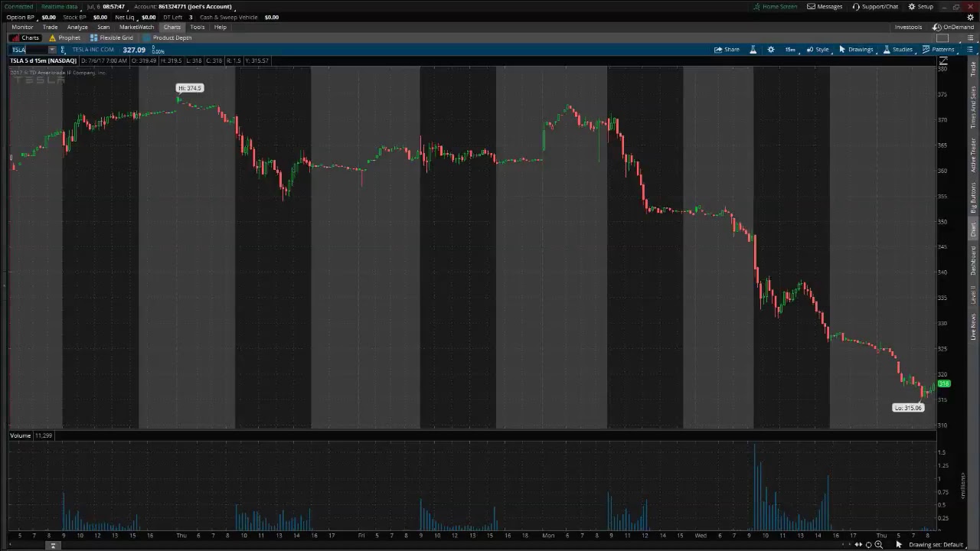Open the Drawings cursor tool menu

[856, 49]
